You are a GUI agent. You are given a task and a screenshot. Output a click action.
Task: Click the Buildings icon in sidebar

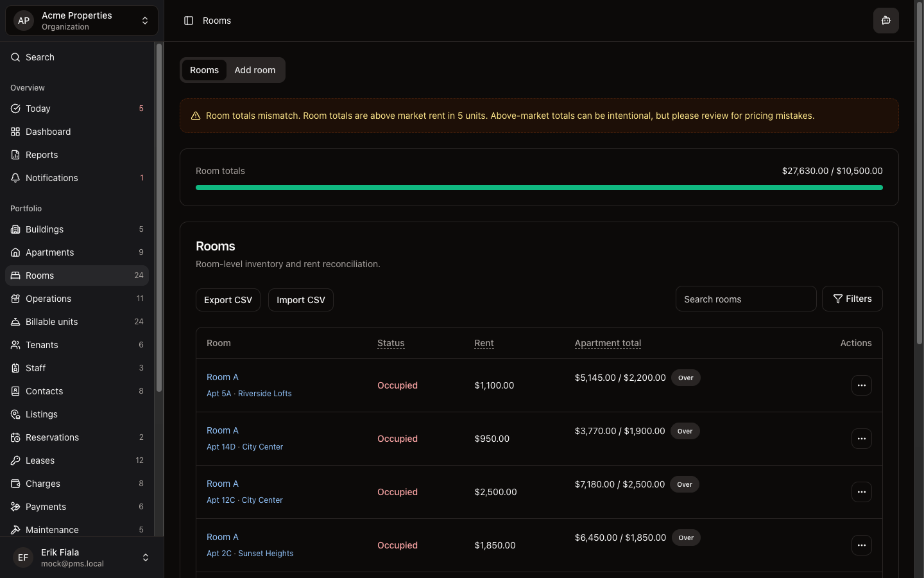point(15,229)
